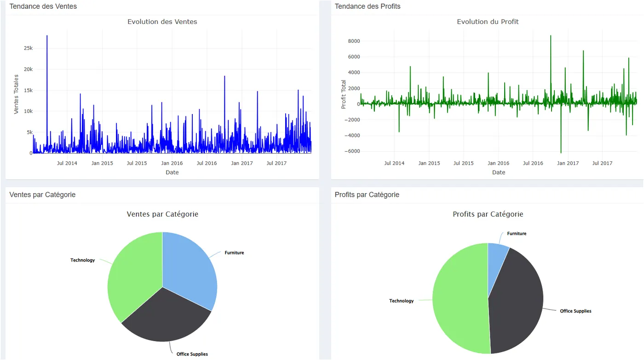Image resolution: width=644 pixels, height=360 pixels.
Task: Click the 'Evolution des Ventes' chart title
Action: 162,22
